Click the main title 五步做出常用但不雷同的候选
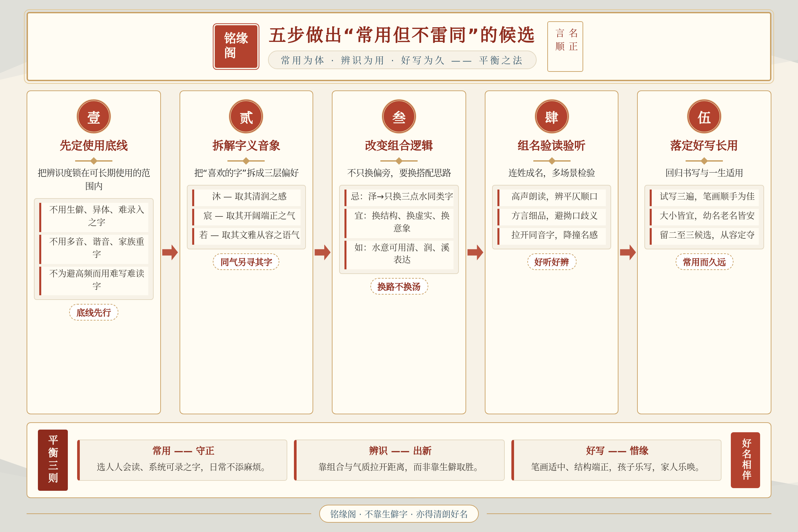Image resolution: width=798 pixels, height=532 pixels. [x=402, y=35]
